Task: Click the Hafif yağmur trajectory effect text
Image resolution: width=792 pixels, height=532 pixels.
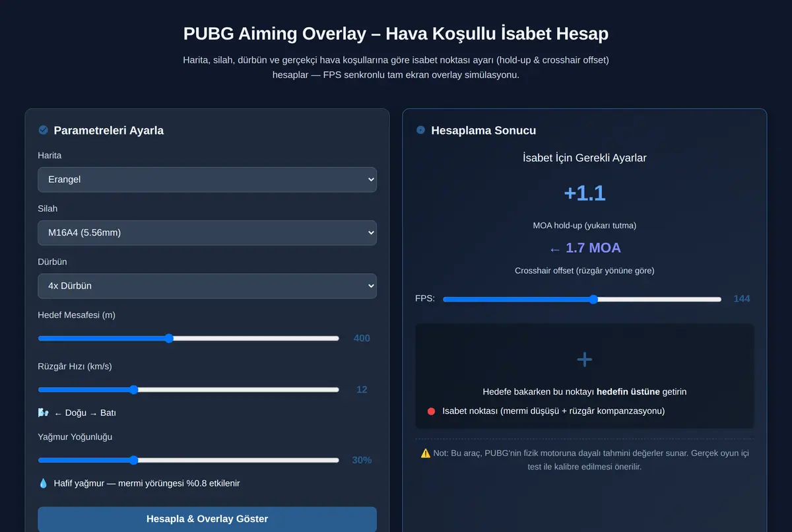Action: click(x=147, y=483)
